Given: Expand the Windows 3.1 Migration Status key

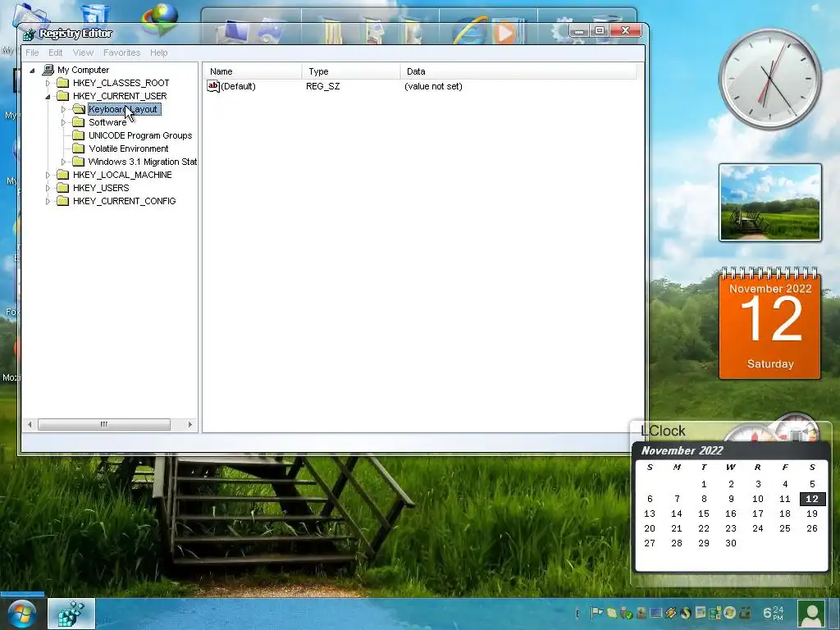Looking at the screenshot, I should [63, 162].
